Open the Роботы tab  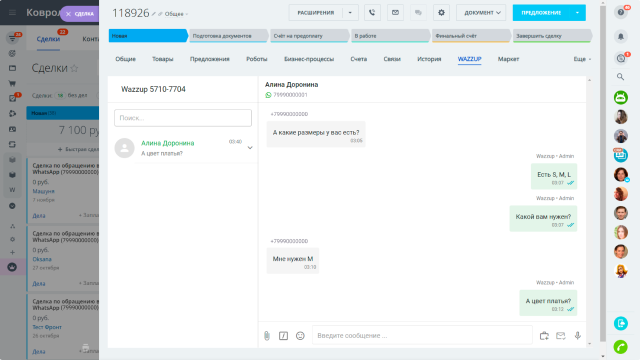256,59
